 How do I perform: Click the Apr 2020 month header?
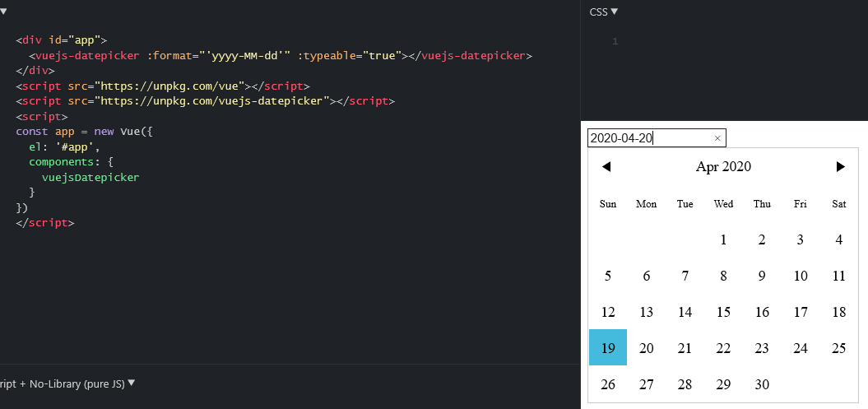723,166
